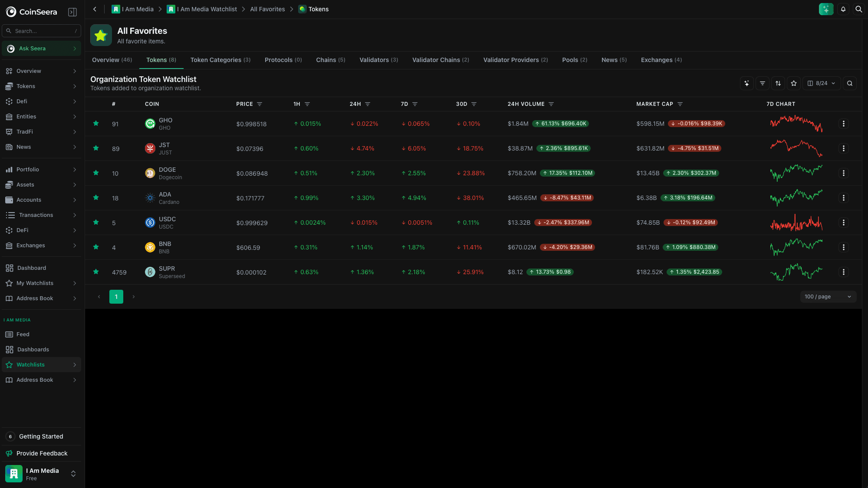Filter the Price column
Viewport: 868px width, 488px height.
pyautogui.click(x=260, y=104)
